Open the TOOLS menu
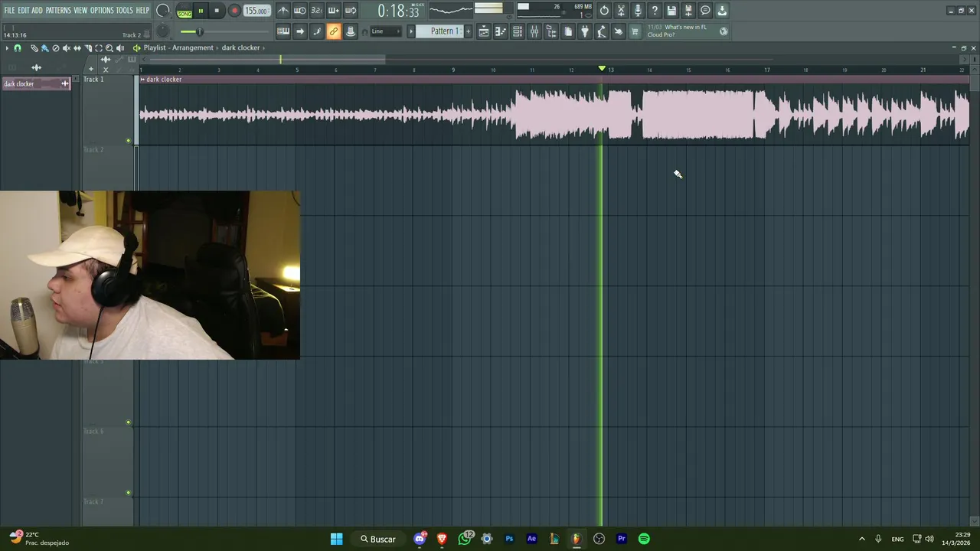The height and width of the screenshot is (551, 980). point(124,10)
